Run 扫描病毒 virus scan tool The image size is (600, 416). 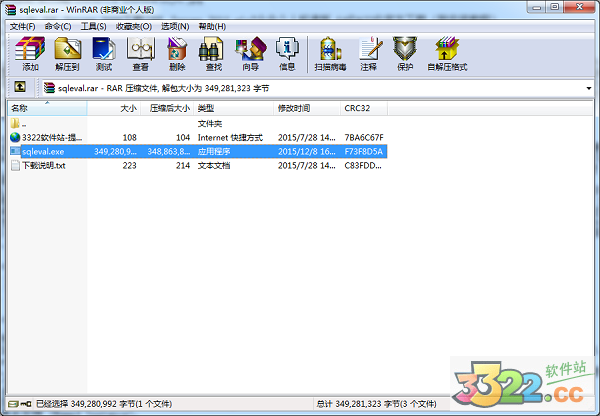tap(330, 54)
